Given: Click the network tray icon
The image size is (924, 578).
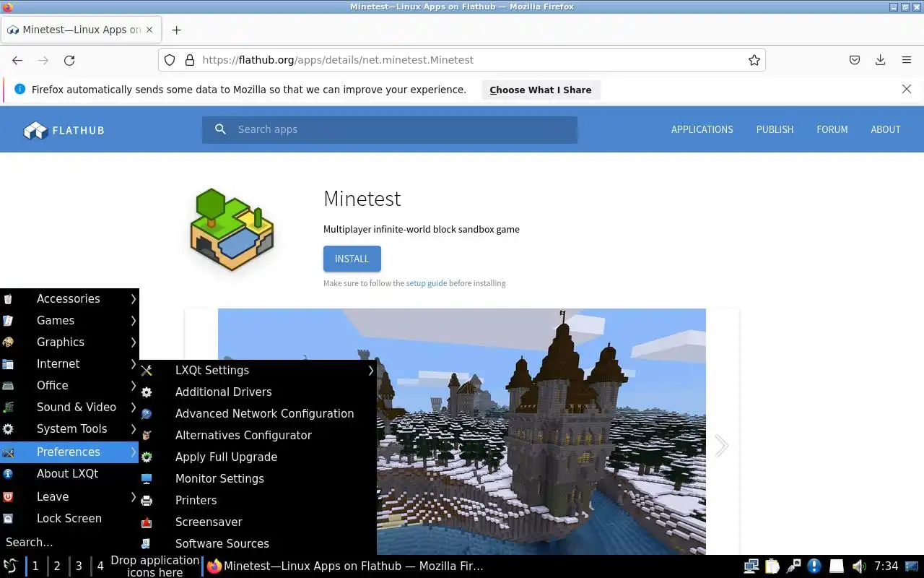Looking at the screenshot, I should [x=751, y=566].
